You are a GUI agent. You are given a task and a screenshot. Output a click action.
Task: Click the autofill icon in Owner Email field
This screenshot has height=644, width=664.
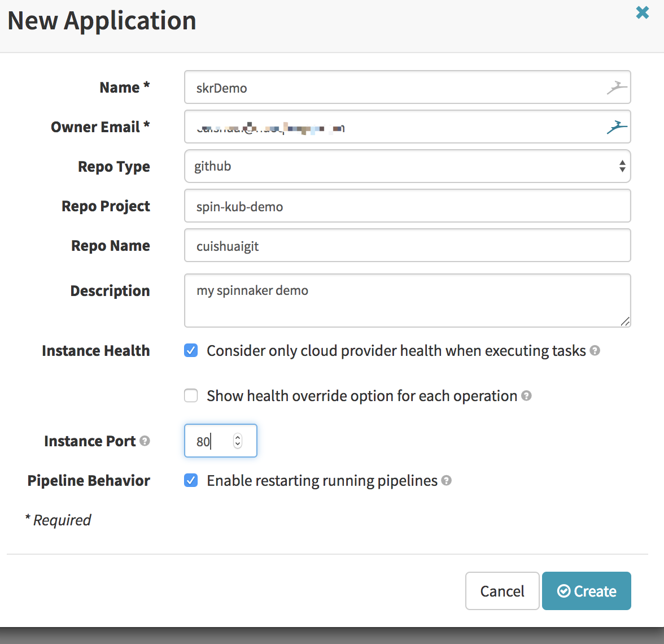[x=617, y=127]
